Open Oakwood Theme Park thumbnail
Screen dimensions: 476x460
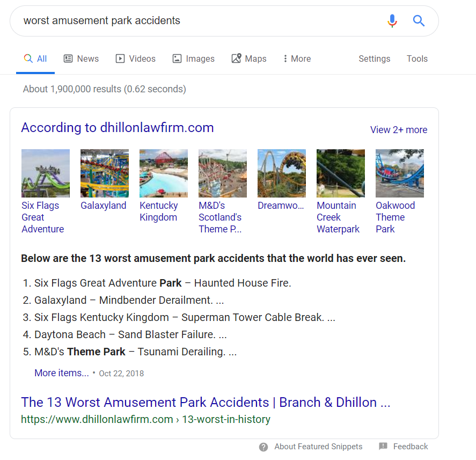400,173
